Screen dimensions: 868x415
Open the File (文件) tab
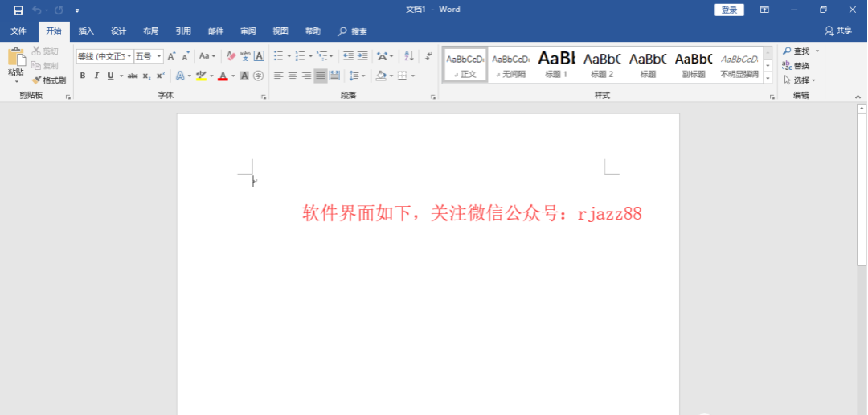(x=18, y=31)
